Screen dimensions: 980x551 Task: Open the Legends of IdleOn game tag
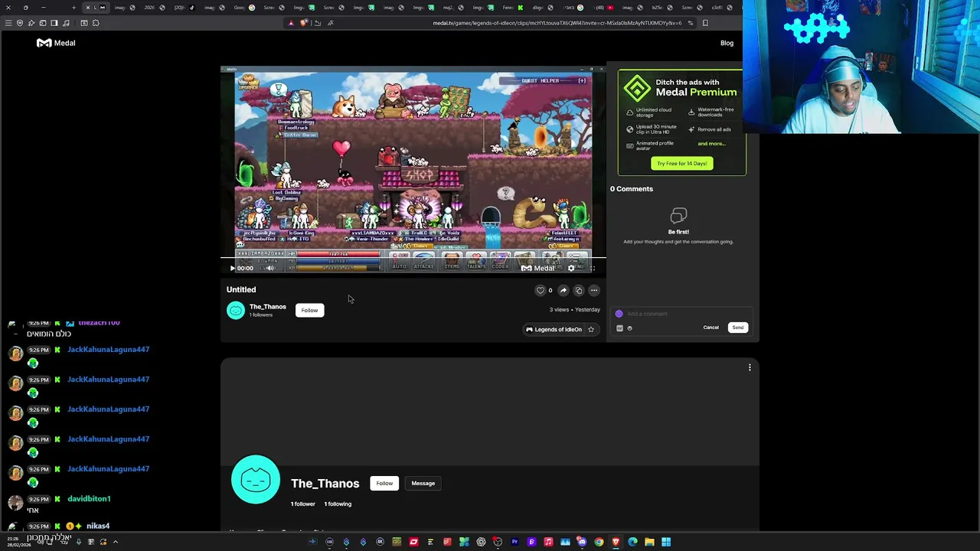(x=553, y=329)
